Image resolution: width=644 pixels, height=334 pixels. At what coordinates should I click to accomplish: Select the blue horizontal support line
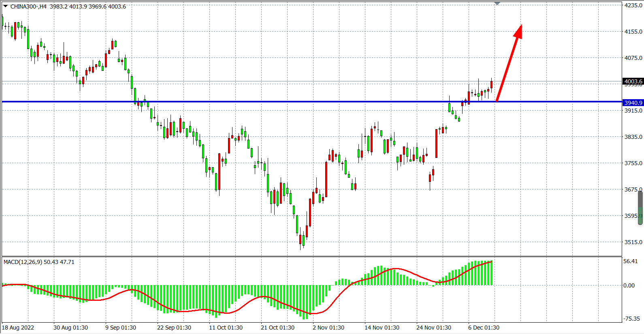[x=284, y=102]
